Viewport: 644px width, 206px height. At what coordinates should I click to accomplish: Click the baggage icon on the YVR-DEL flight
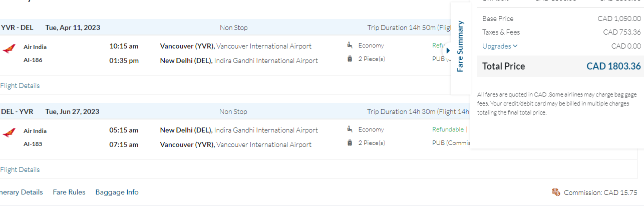pos(350,59)
